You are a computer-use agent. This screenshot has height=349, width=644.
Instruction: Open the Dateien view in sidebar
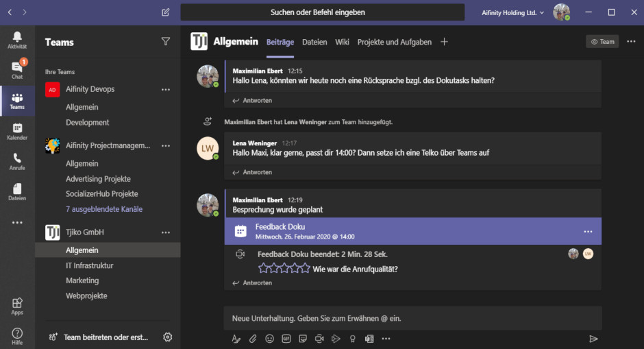point(17,192)
